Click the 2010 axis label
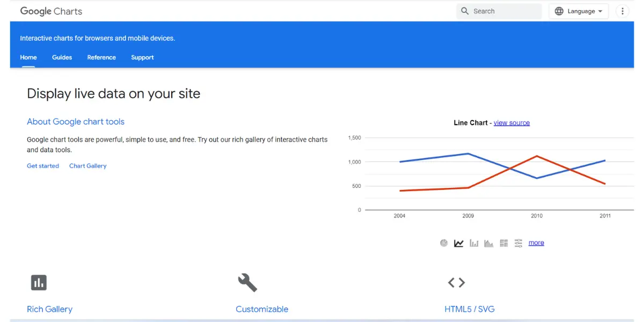This screenshot has height=322, width=644. tap(537, 216)
